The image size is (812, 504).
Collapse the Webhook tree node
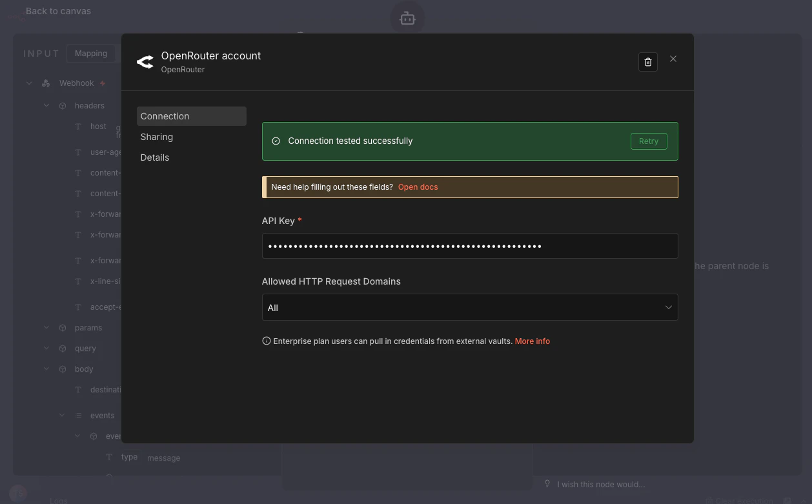29,83
